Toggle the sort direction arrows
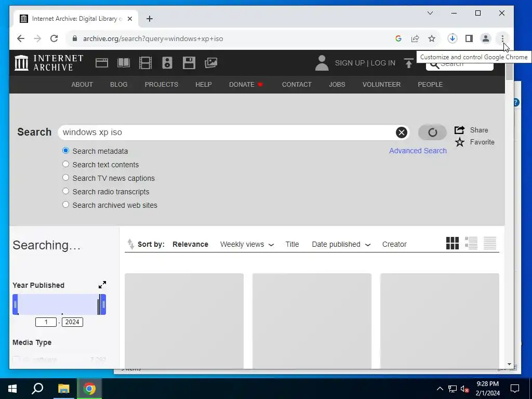 [130, 244]
